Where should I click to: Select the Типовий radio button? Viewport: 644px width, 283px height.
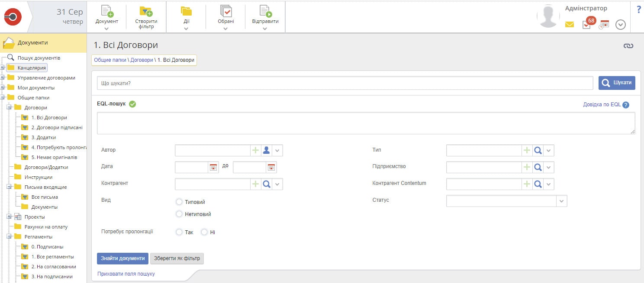pyautogui.click(x=179, y=202)
